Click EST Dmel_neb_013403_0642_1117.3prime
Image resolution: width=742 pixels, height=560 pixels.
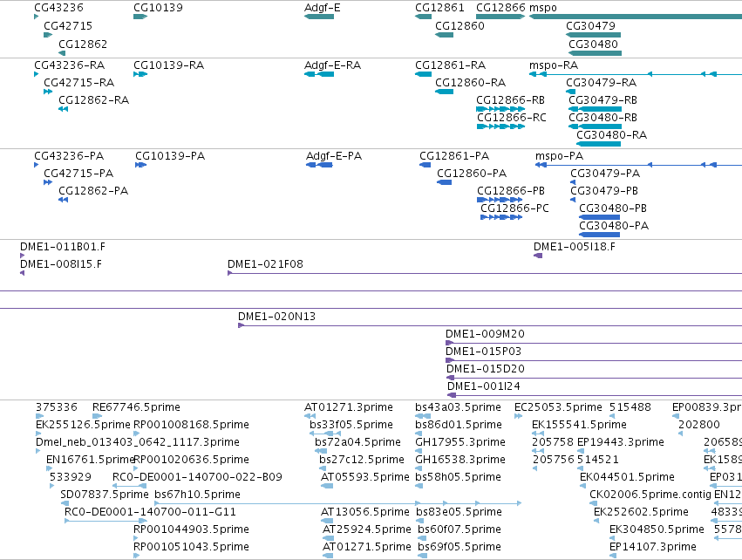pos(138,442)
